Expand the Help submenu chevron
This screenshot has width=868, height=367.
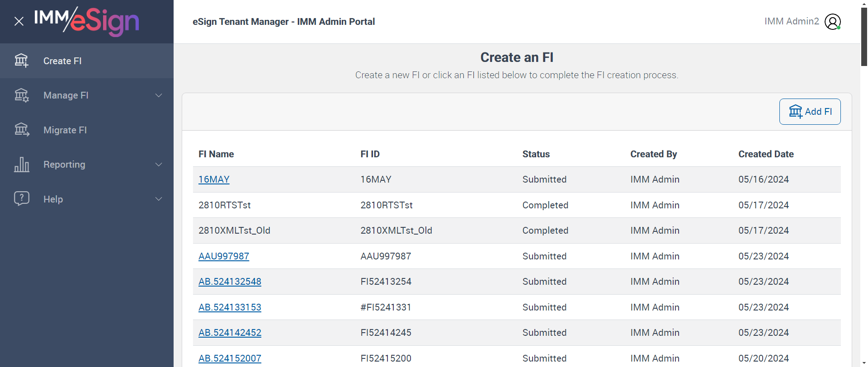(x=159, y=199)
